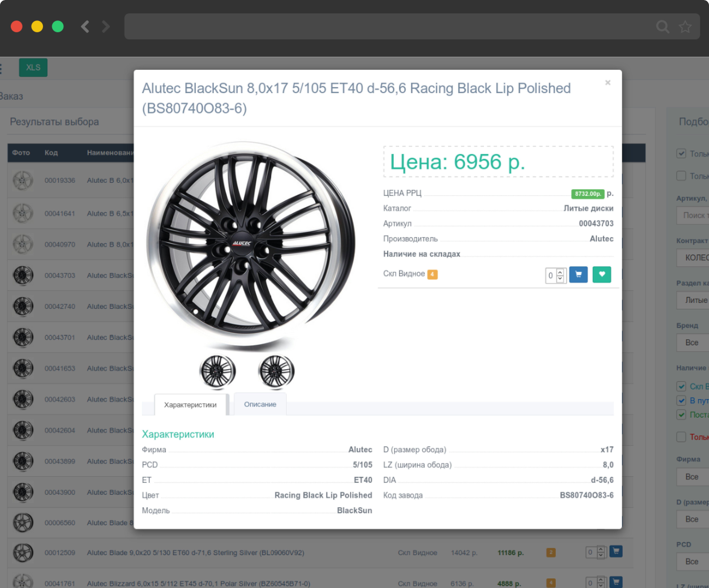Toggle the second unchecked Тольк checkbox in filter panel
Image resolution: width=709 pixels, height=588 pixels.
681,176
